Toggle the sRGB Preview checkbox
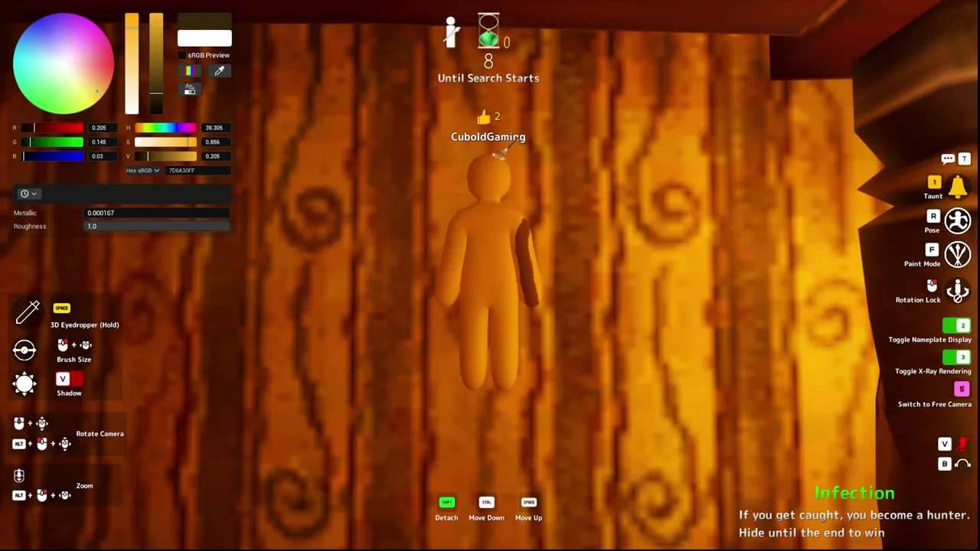Viewport: 980px width, 551px height. click(x=182, y=55)
